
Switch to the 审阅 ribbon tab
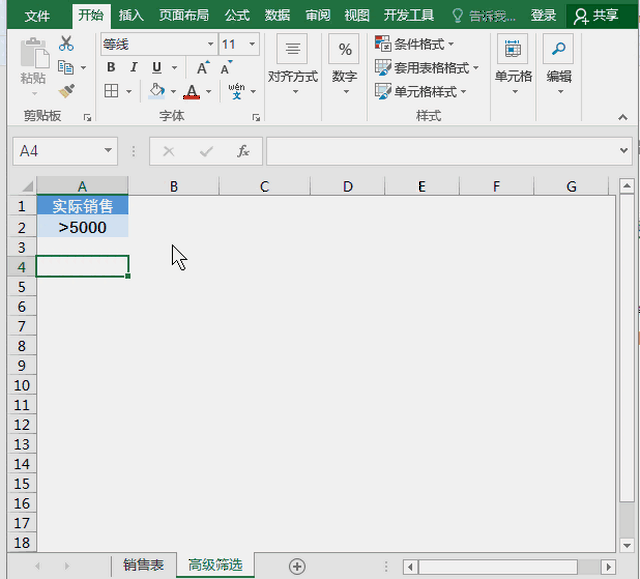[x=318, y=16]
